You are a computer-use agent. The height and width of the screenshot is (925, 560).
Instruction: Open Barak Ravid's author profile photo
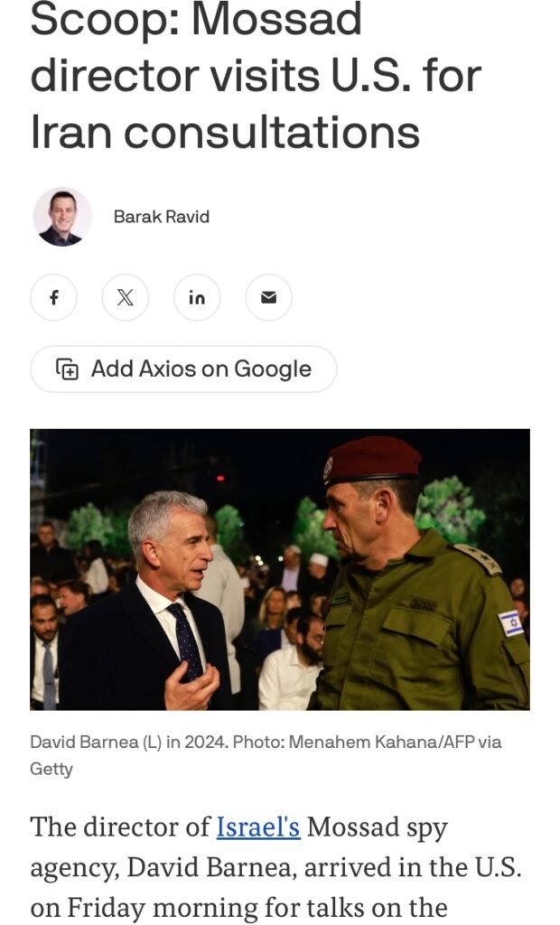pyautogui.click(x=62, y=217)
